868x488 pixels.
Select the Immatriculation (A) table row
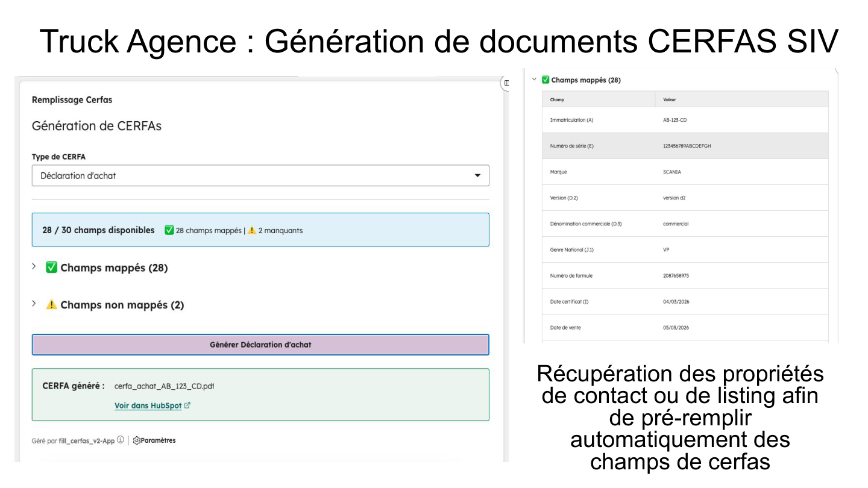(x=685, y=120)
